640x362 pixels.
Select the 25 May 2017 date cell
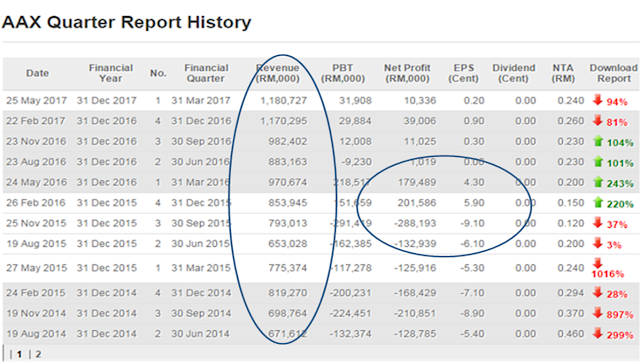pos(36,100)
